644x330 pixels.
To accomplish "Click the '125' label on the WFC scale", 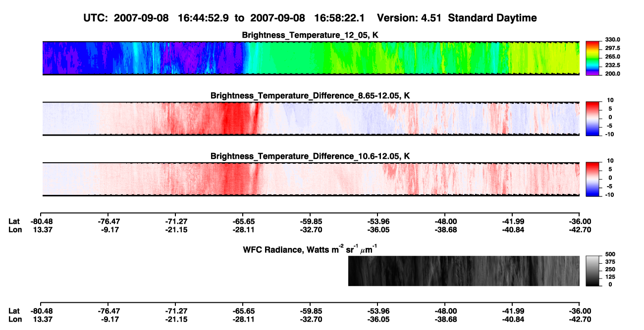I will pyautogui.click(x=611, y=277).
